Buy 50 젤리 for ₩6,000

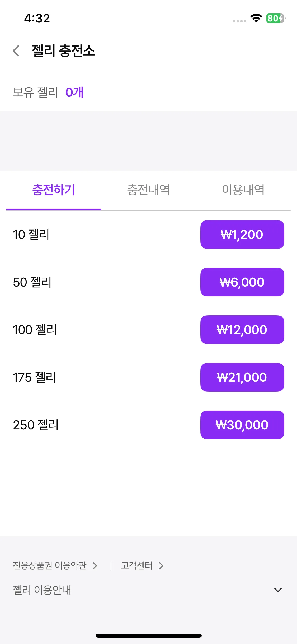(242, 282)
